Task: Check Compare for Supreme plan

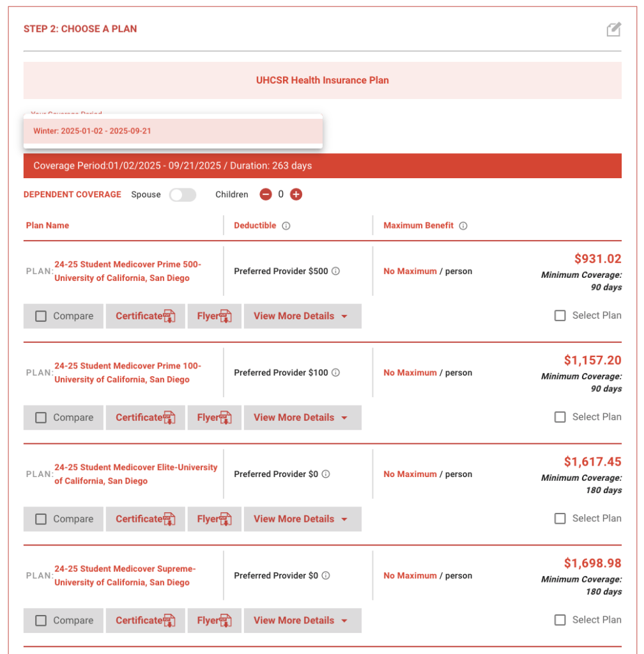Action: click(x=41, y=620)
